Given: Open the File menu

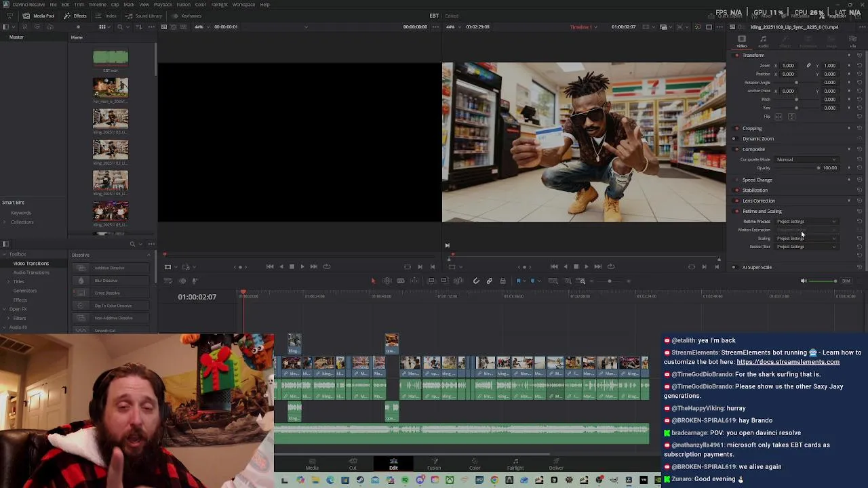Looking at the screenshot, I should 53,5.
